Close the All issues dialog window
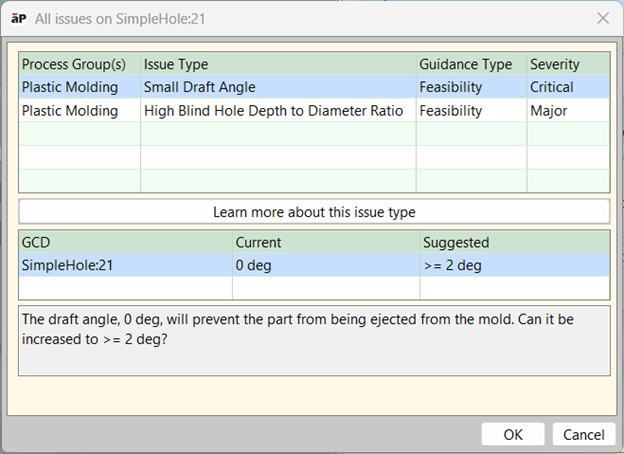Image resolution: width=624 pixels, height=454 pixels. point(602,18)
